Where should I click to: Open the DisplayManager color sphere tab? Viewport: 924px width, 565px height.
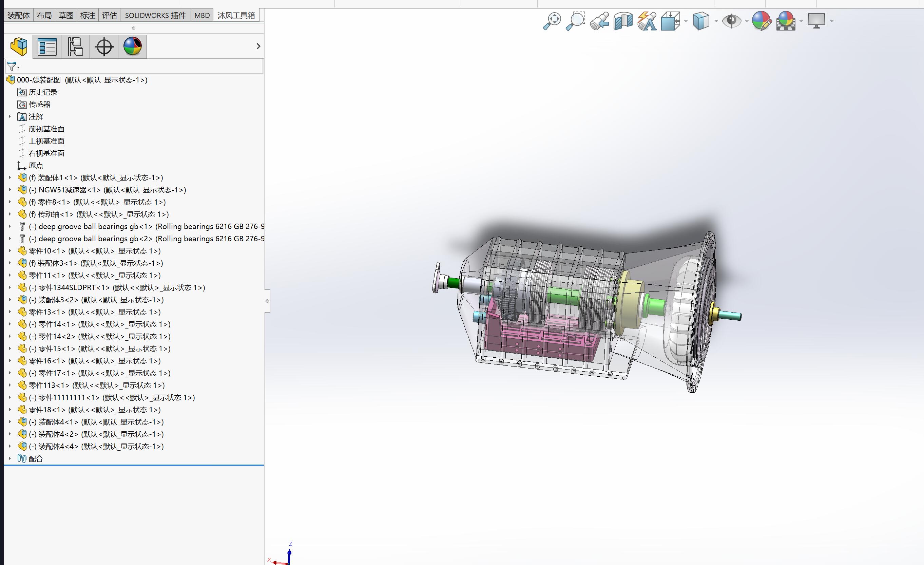(132, 46)
